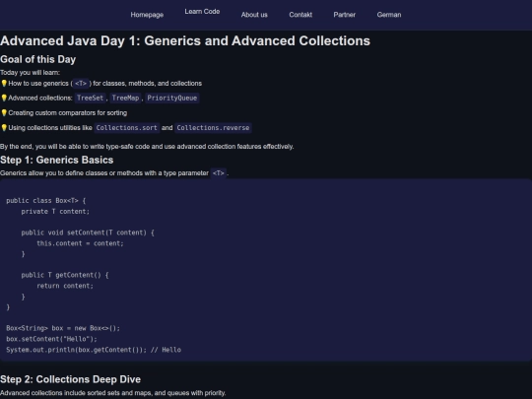Click the 'this.content = content;' code line
The image size is (532, 399).
click(80, 243)
